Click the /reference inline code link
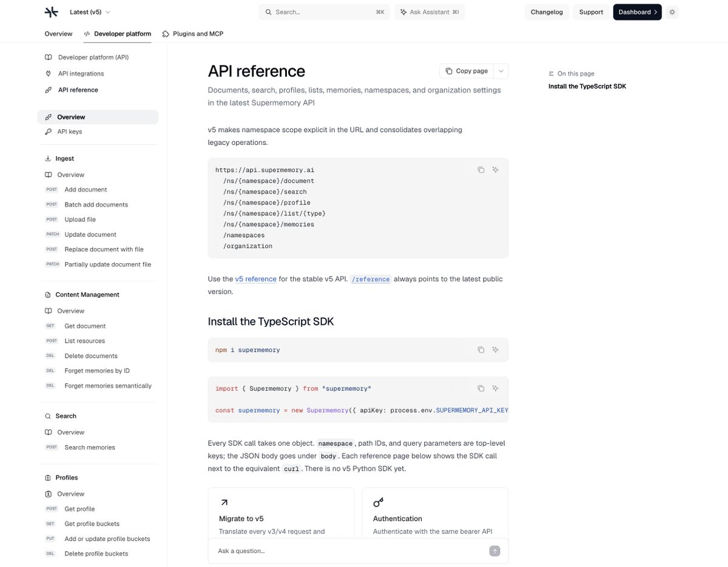This screenshot has height=567, width=728. (x=371, y=279)
